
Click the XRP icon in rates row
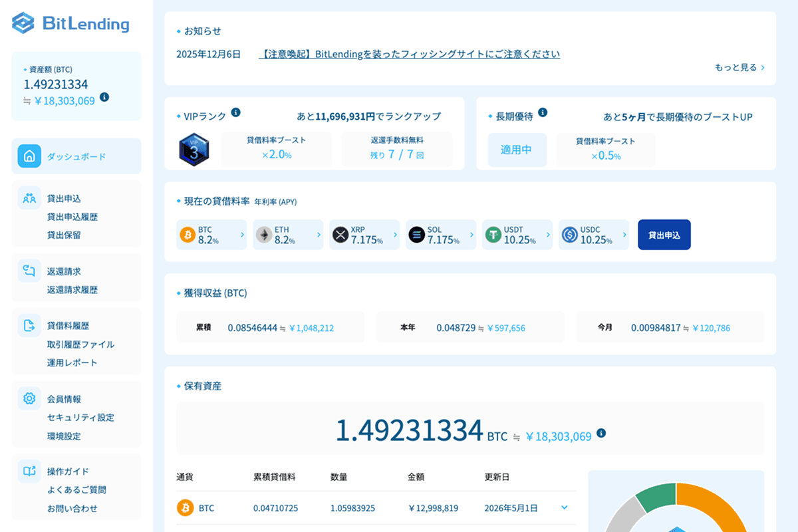340,235
